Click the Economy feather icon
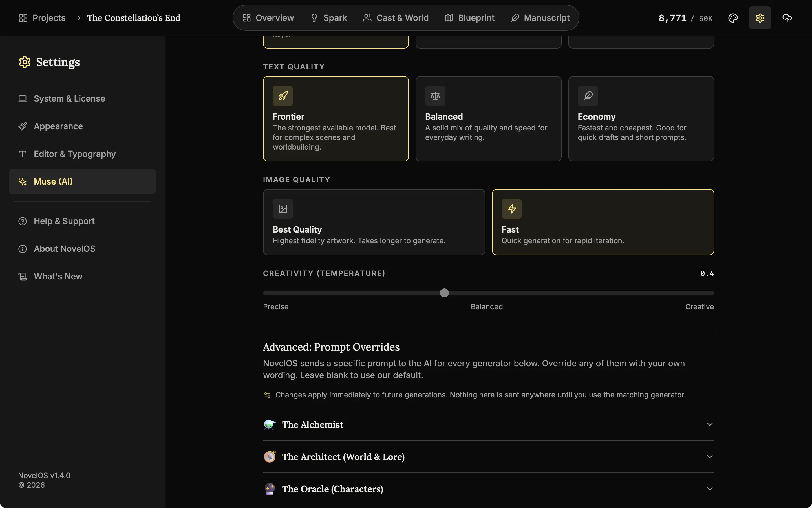 (x=588, y=96)
